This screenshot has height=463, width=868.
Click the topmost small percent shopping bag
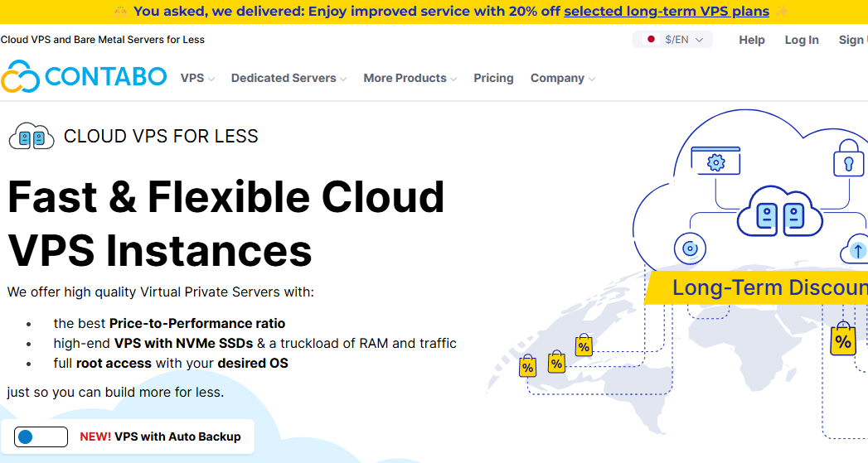pyautogui.click(x=584, y=345)
